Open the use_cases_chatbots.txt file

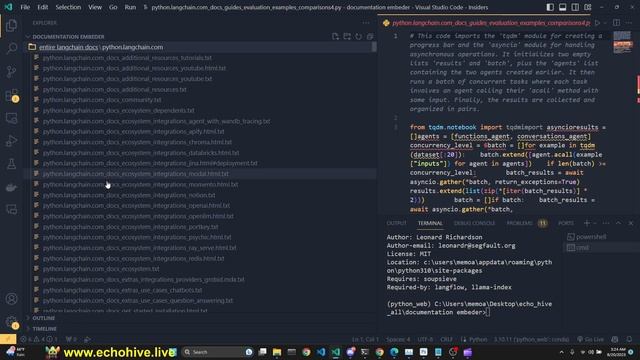122,290
